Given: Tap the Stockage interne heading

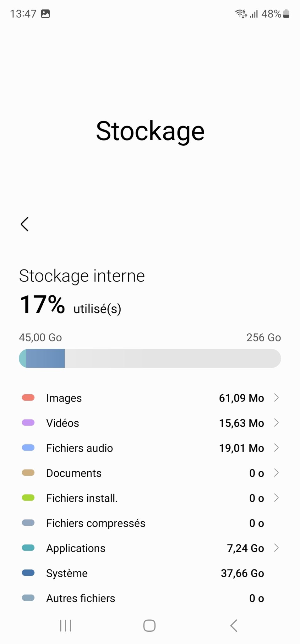Looking at the screenshot, I should click(x=82, y=276).
